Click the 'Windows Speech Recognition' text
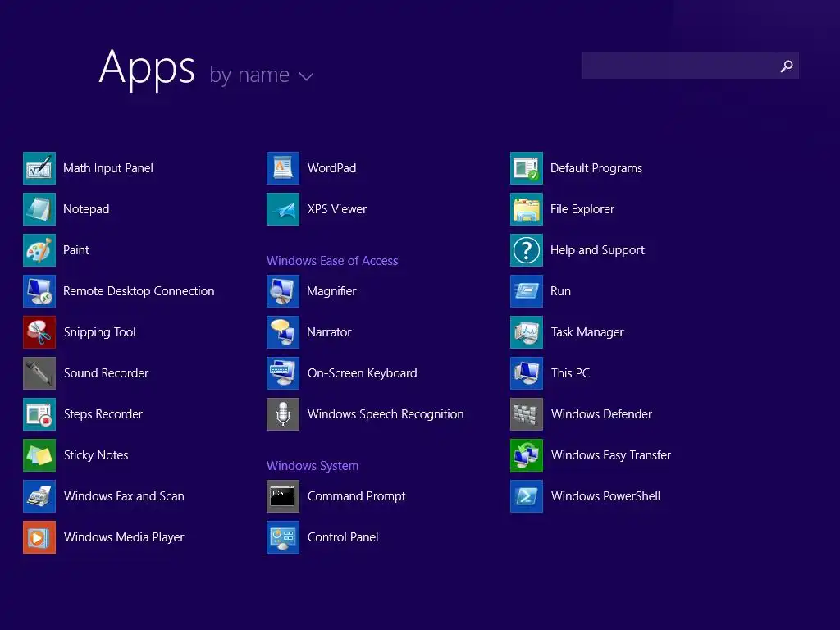Image resolution: width=840 pixels, height=630 pixels. click(x=386, y=414)
